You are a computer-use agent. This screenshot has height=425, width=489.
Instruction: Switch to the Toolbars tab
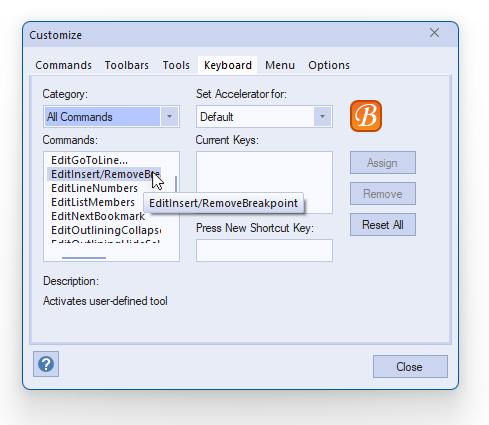pyautogui.click(x=127, y=65)
